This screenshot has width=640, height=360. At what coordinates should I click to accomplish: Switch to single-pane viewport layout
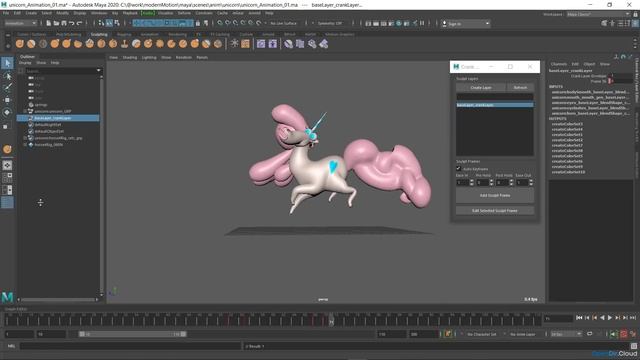pos(7,165)
